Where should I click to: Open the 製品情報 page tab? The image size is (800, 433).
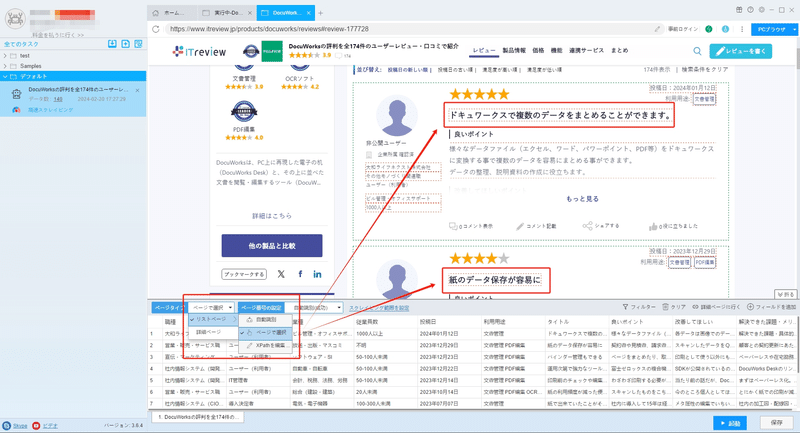(514, 50)
